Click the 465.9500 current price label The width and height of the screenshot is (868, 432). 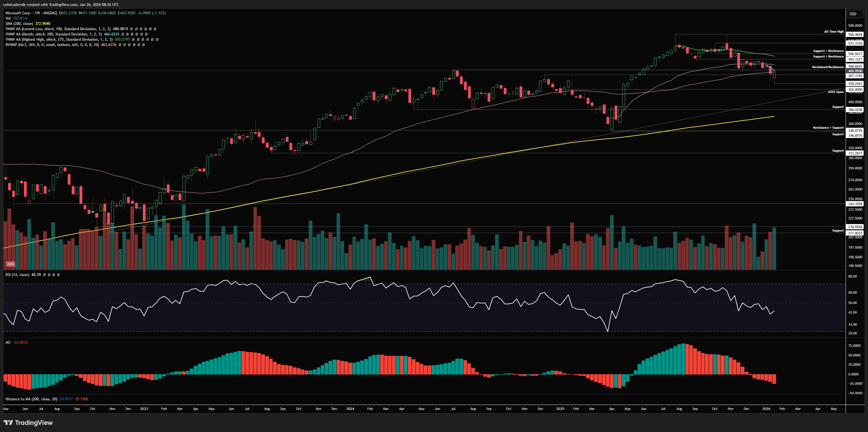pos(855,71)
